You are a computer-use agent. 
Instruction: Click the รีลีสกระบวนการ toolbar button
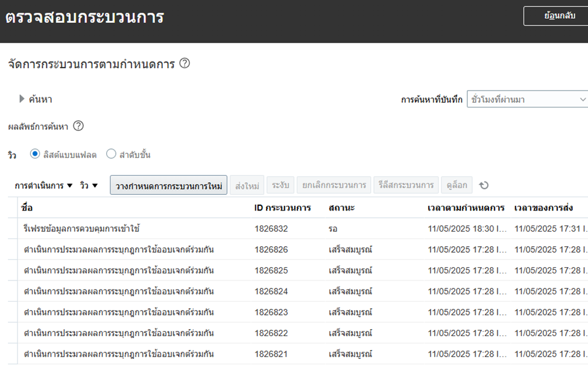coord(405,186)
